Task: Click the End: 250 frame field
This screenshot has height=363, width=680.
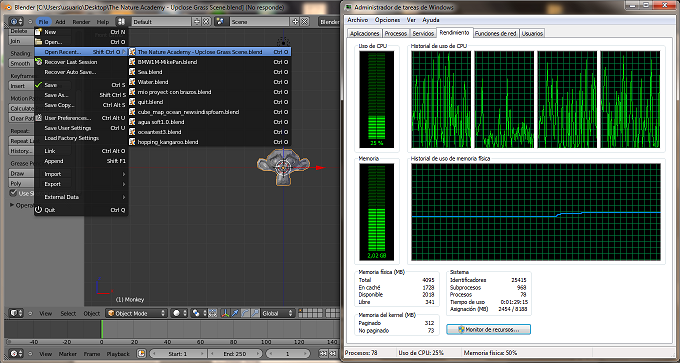Action: pyautogui.click(x=235, y=354)
